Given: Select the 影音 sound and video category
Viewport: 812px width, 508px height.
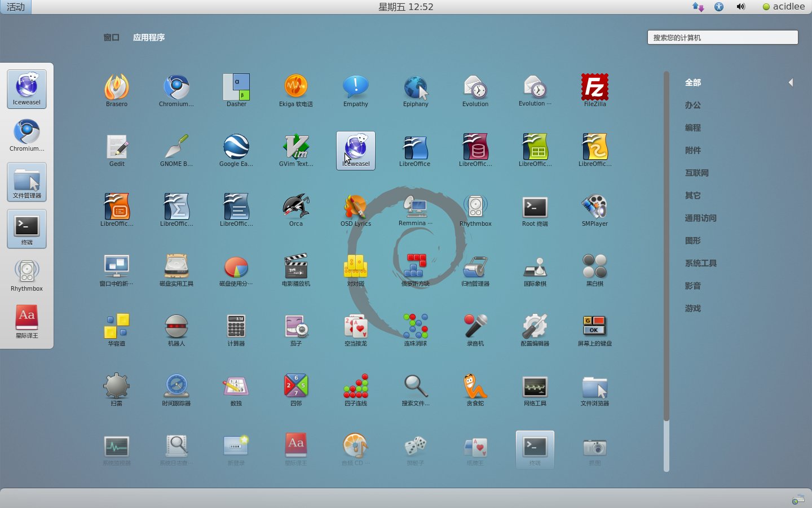Looking at the screenshot, I should (x=693, y=286).
